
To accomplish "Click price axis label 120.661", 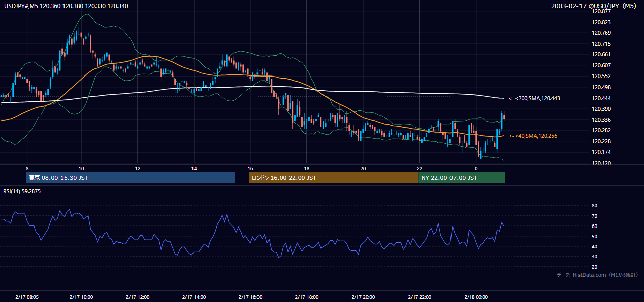I will click(601, 55).
